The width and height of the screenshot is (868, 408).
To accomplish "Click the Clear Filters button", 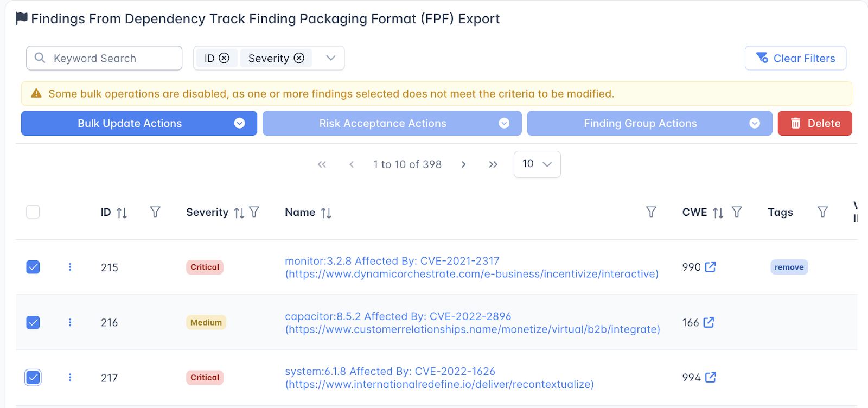I will pyautogui.click(x=795, y=58).
